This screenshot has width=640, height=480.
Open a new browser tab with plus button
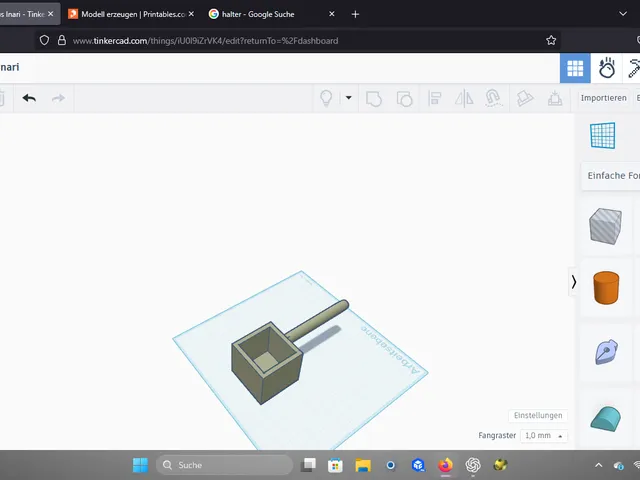click(x=355, y=14)
